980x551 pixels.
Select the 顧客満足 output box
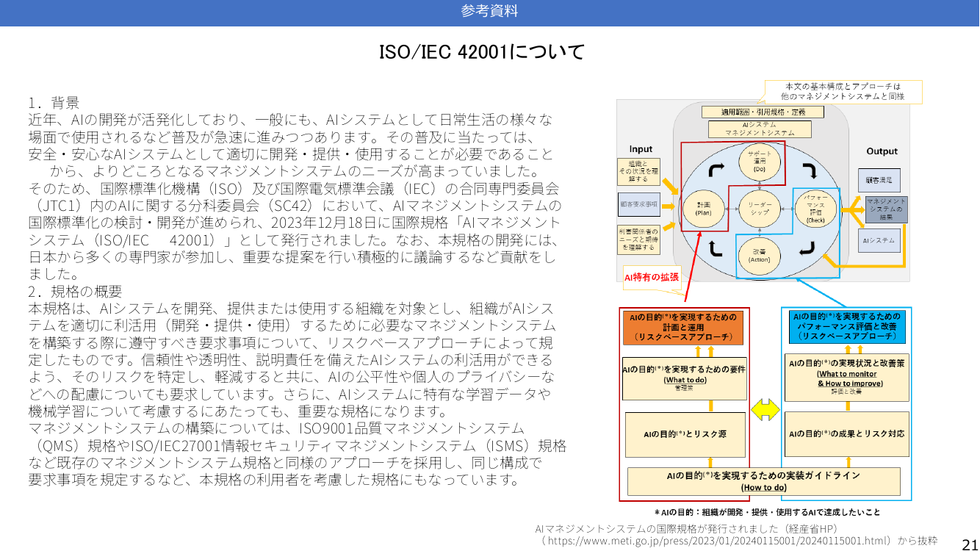tap(879, 180)
